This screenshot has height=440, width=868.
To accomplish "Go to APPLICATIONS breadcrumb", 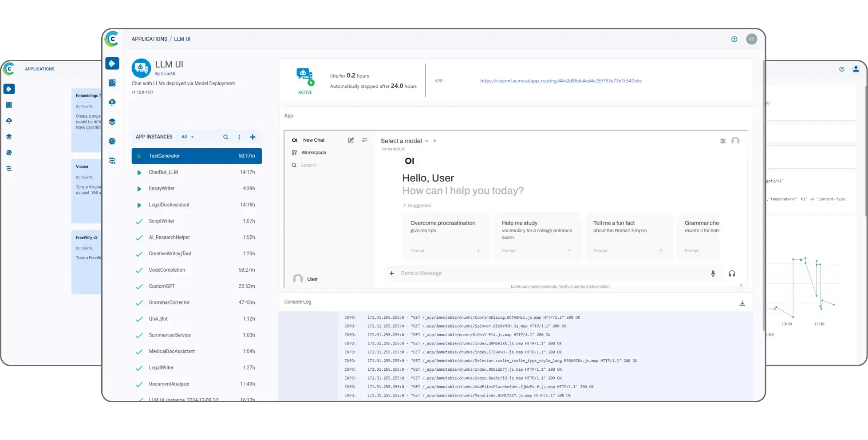I will click(149, 39).
